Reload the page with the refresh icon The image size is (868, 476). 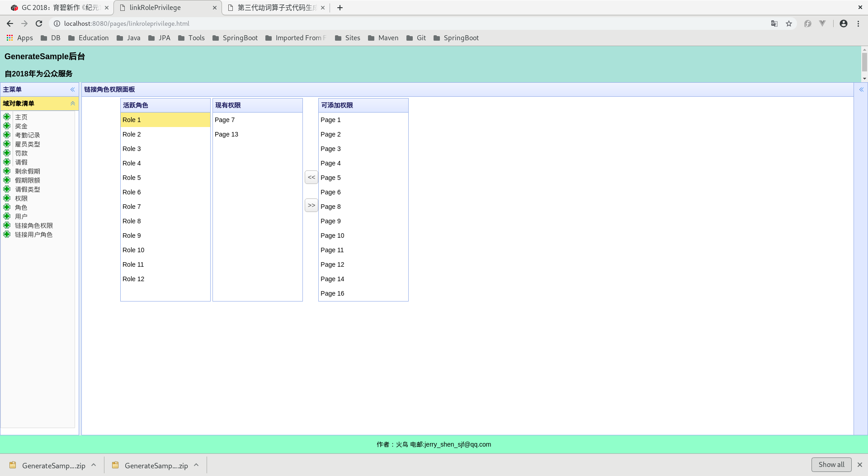[x=39, y=24]
